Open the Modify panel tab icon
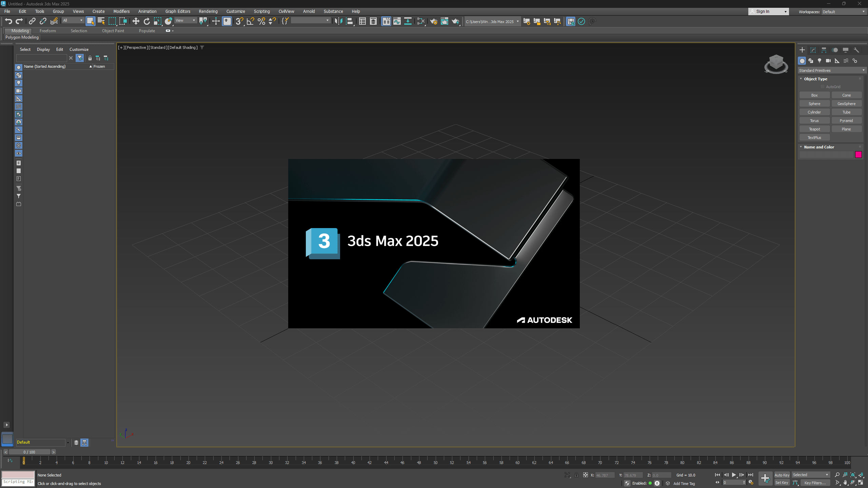The image size is (868, 488). tap(813, 50)
